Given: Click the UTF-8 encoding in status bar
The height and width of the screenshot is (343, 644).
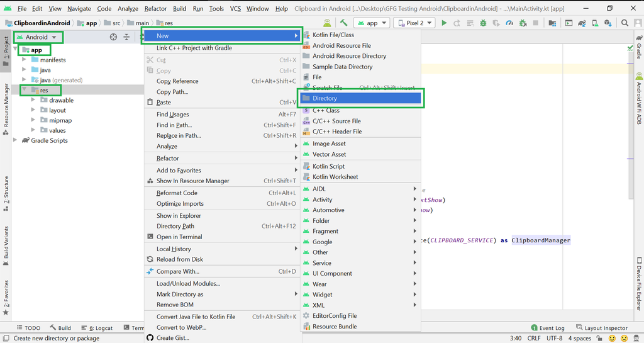Looking at the screenshot, I should pyautogui.click(x=554, y=338).
